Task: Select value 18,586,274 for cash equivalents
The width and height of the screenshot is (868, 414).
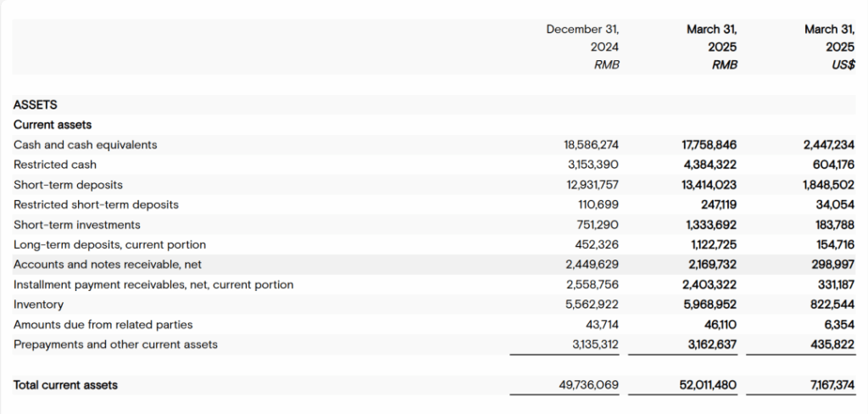Action: tap(591, 145)
